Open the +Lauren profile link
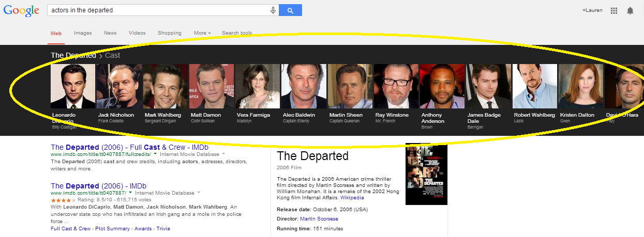644x237 pixels. [592, 10]
